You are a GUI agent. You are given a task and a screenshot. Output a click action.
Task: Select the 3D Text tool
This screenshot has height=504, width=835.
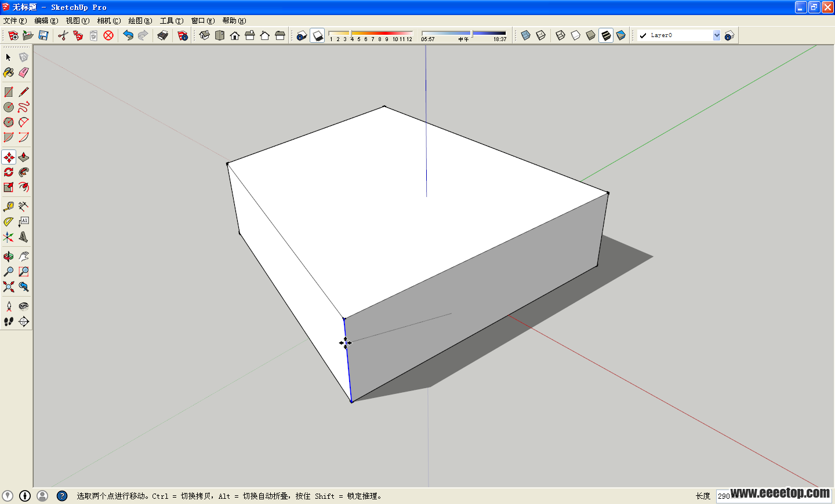pyautogui.click(x=24, y=237)
